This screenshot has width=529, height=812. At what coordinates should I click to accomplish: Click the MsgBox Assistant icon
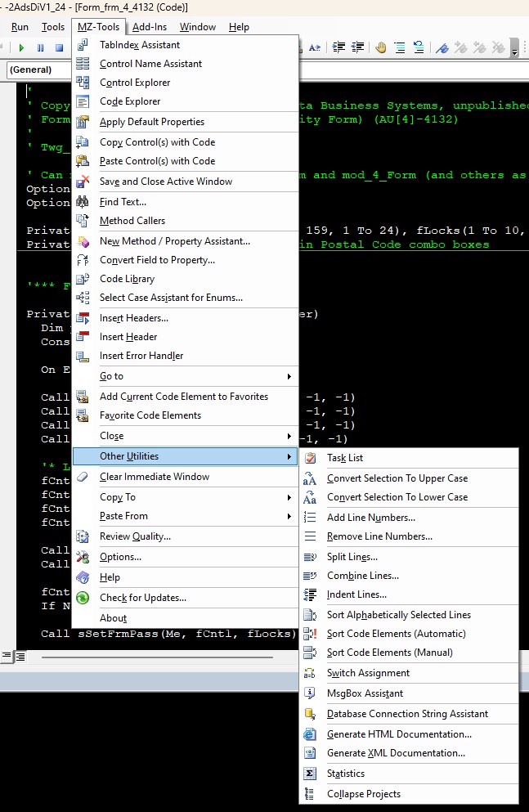[310, 693]
